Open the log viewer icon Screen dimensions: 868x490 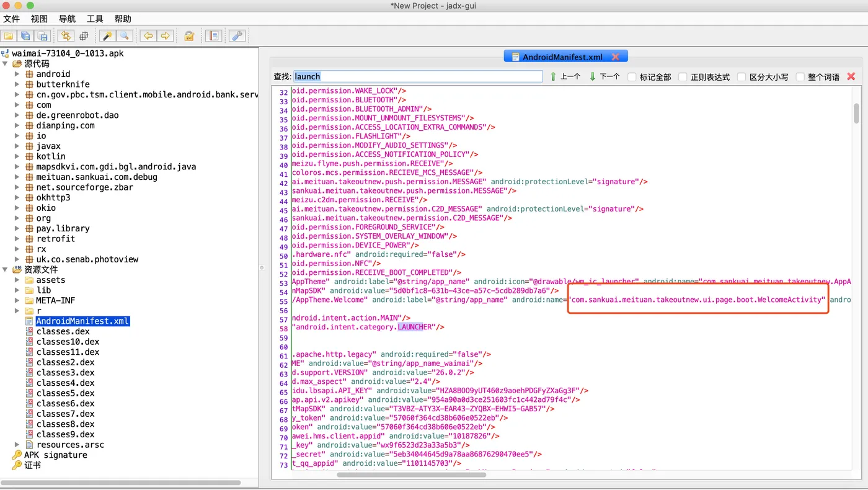[x=213, y=36]
